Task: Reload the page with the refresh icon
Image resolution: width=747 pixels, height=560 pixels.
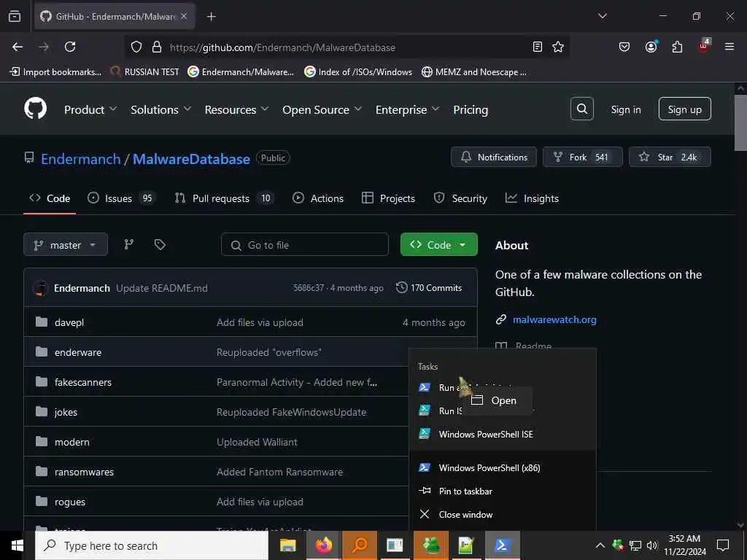Action: [70, 47]
